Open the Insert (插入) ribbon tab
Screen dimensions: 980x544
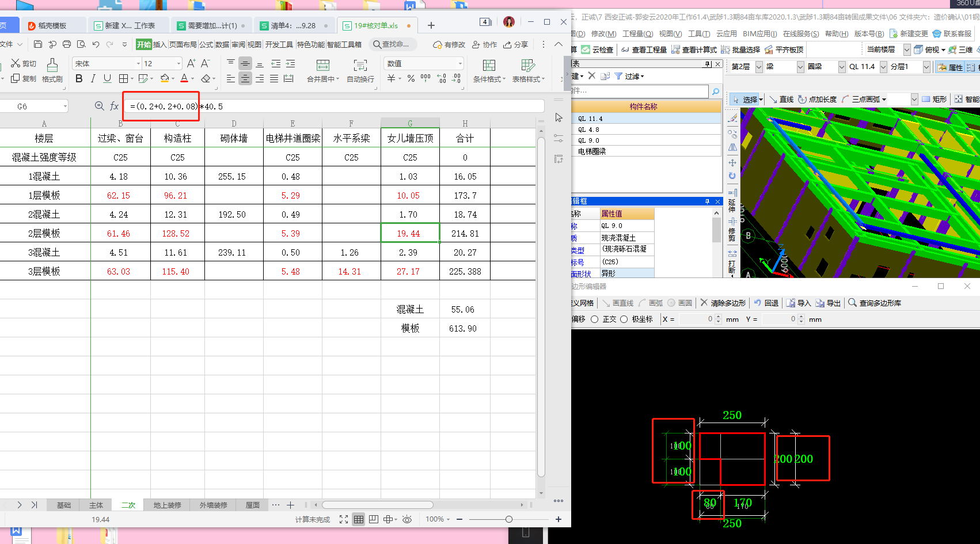(159, 44)
